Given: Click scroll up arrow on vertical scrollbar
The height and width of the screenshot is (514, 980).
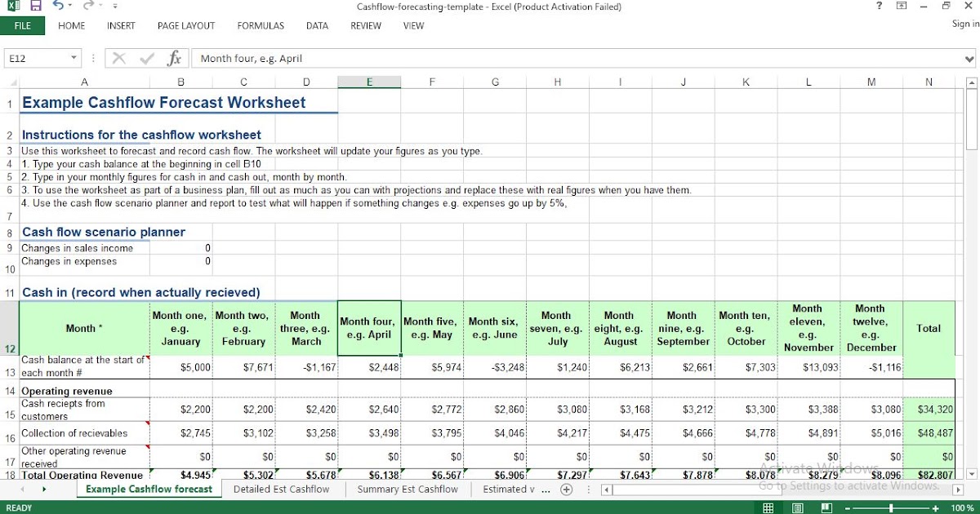Looking at the screenshot, I should [x=972, y=82].
